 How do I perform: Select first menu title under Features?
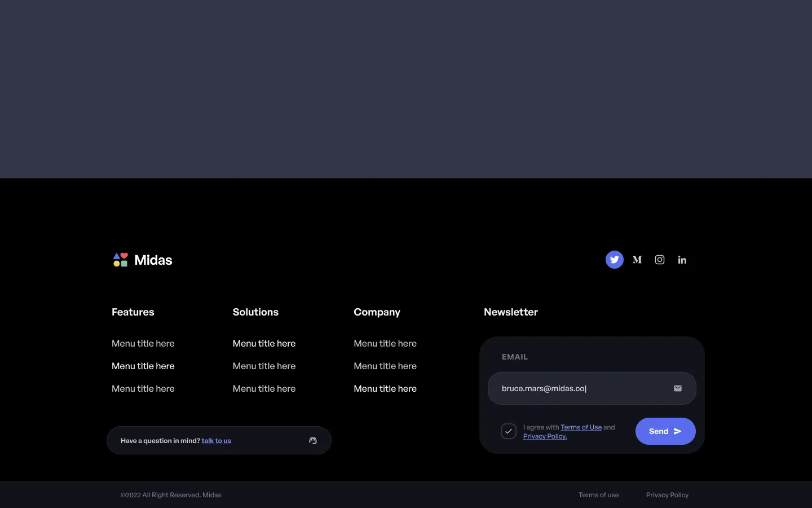[x=143, y=343]
